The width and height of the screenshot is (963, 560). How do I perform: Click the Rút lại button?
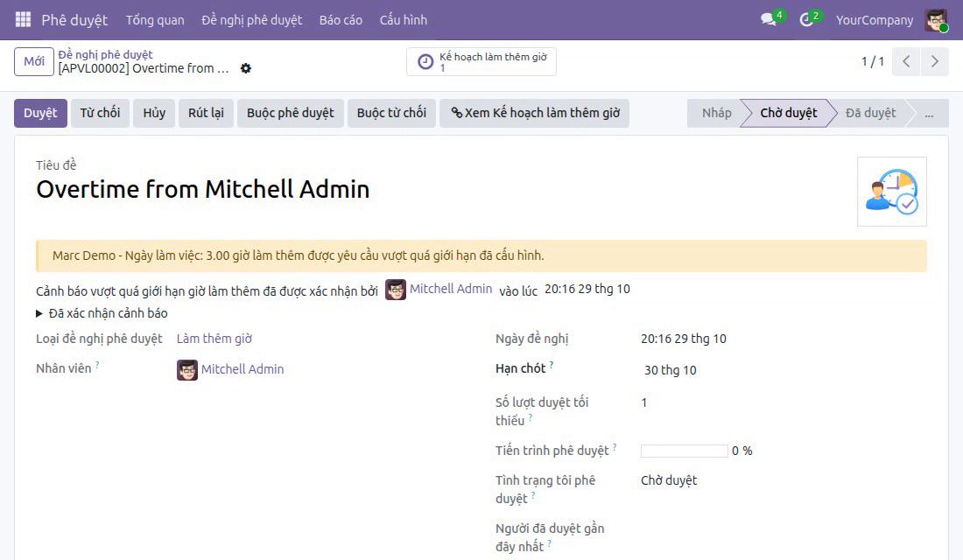pos(206,113)
